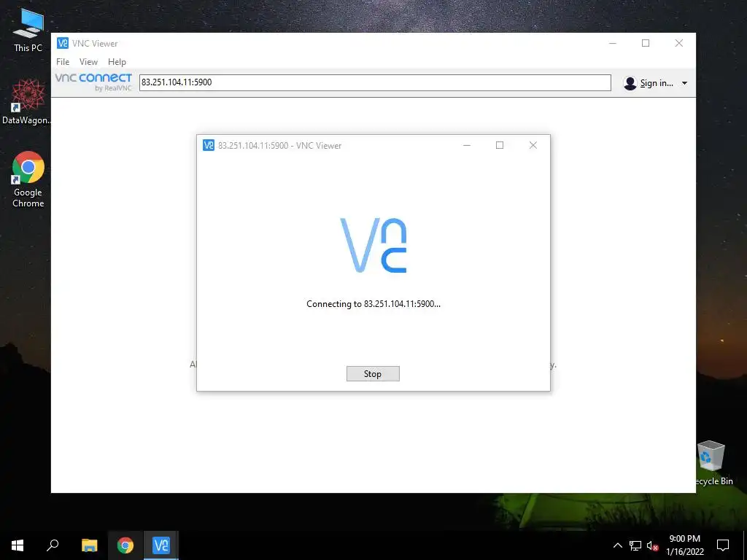This screenshot has width=747, height=560.
Task: Show hidden system tray icons
Action: (x=617, y=545)
